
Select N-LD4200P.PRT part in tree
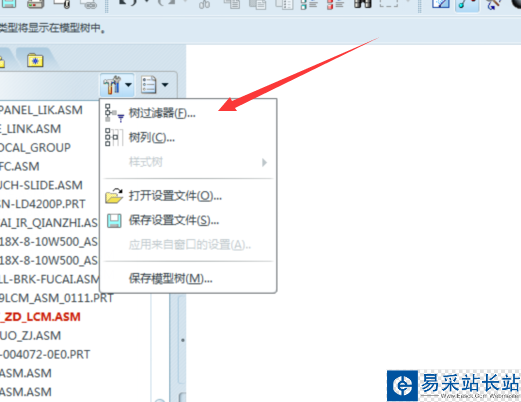(43, 204)
